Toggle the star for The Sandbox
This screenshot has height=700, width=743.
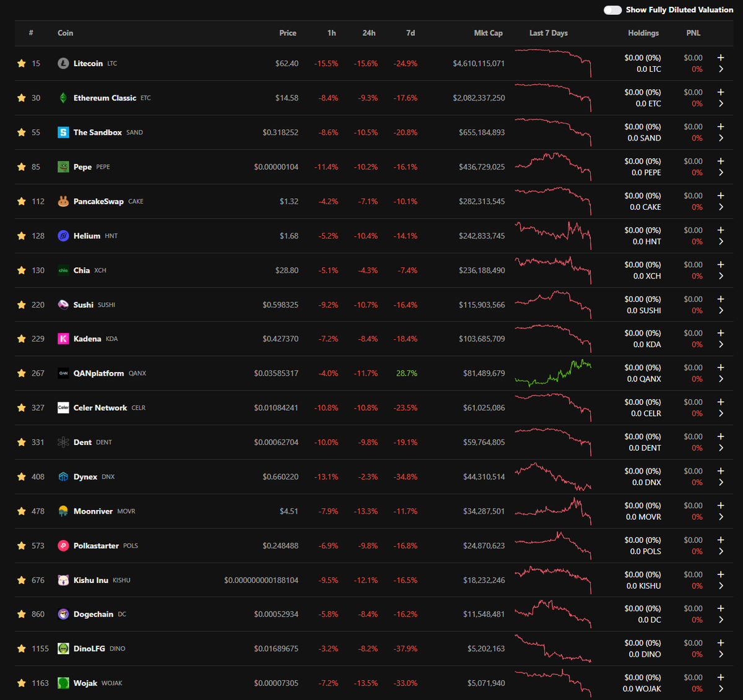tap(22, 132)
